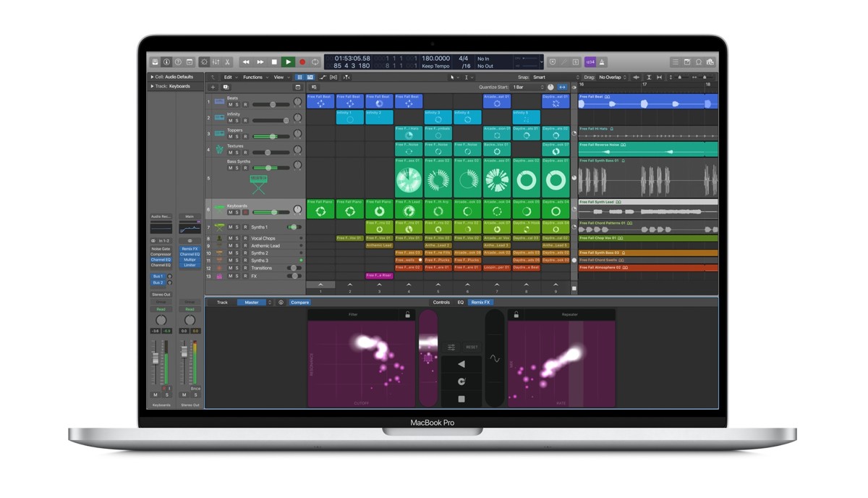Toggle record enable on Keyboards track
The width and height of the screenshot is (868, 498).
point(244,213)
